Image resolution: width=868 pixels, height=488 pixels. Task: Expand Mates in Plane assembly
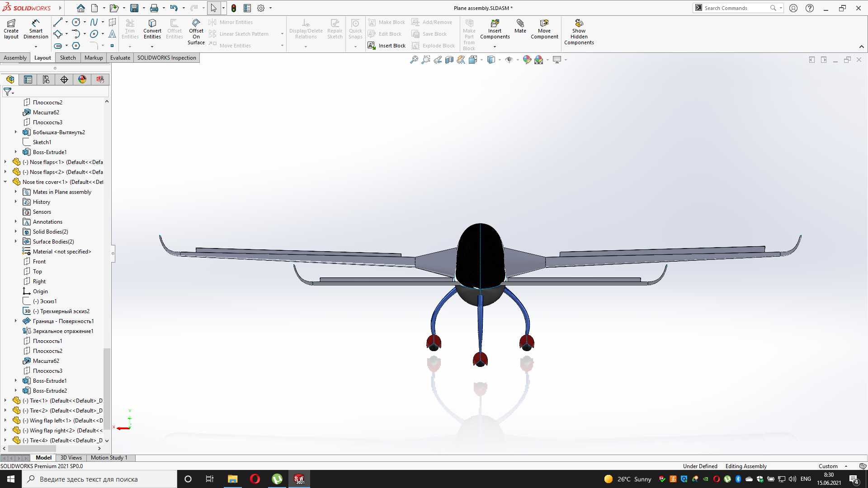click(x=16, y=192)
